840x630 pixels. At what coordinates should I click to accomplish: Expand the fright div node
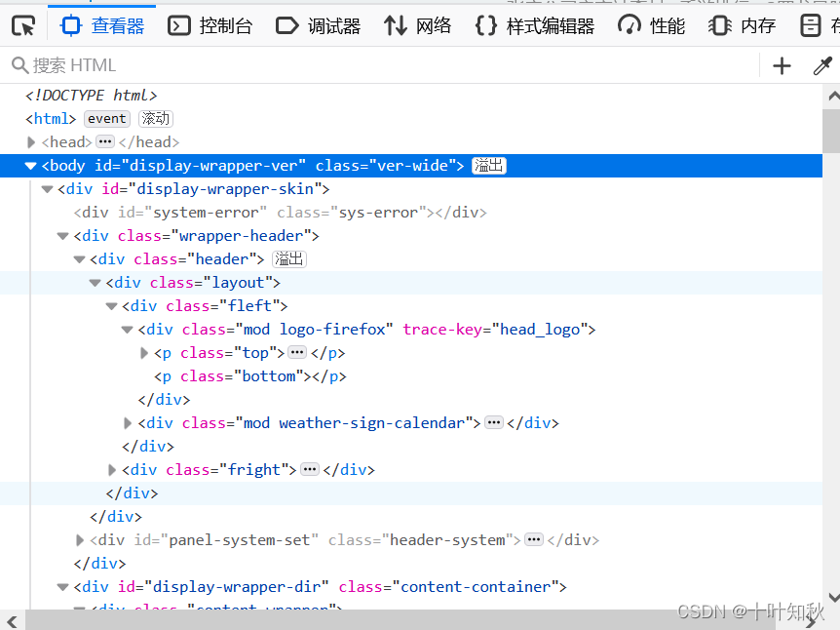tap(111, 470)
